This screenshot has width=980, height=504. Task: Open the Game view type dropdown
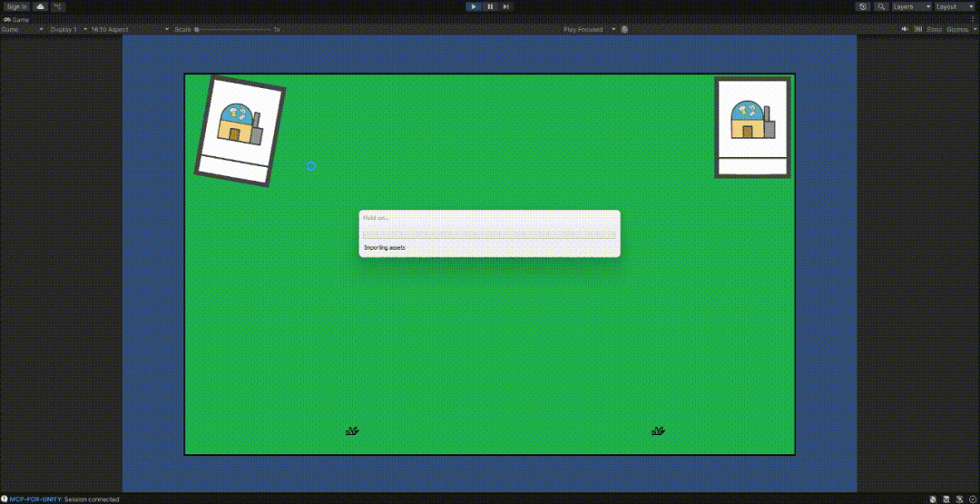point(23,29)
